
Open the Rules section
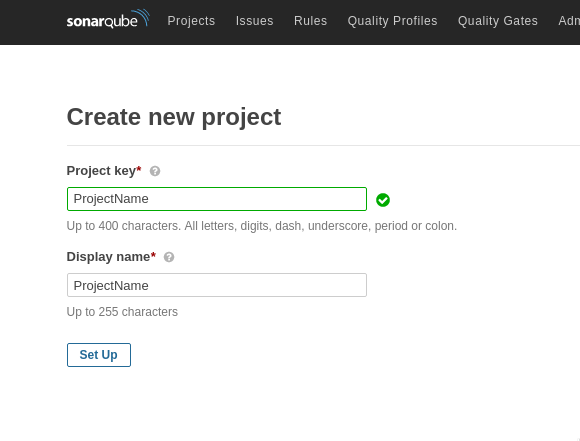click(x=310, y=21)
